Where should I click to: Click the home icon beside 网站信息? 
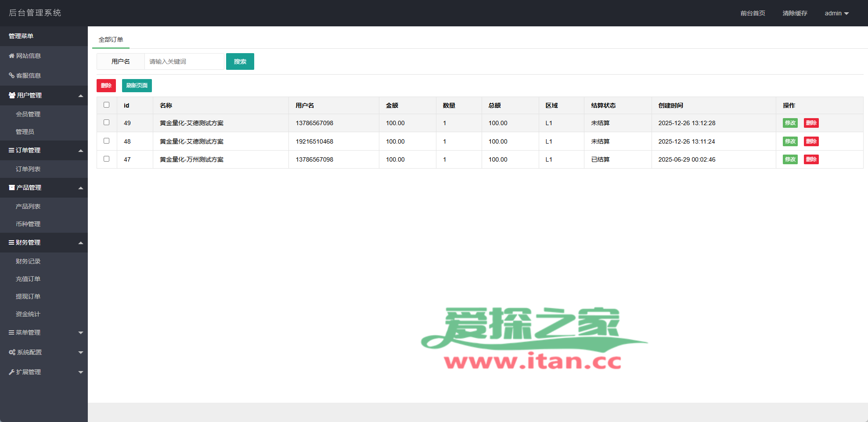[x=11, y=56]
